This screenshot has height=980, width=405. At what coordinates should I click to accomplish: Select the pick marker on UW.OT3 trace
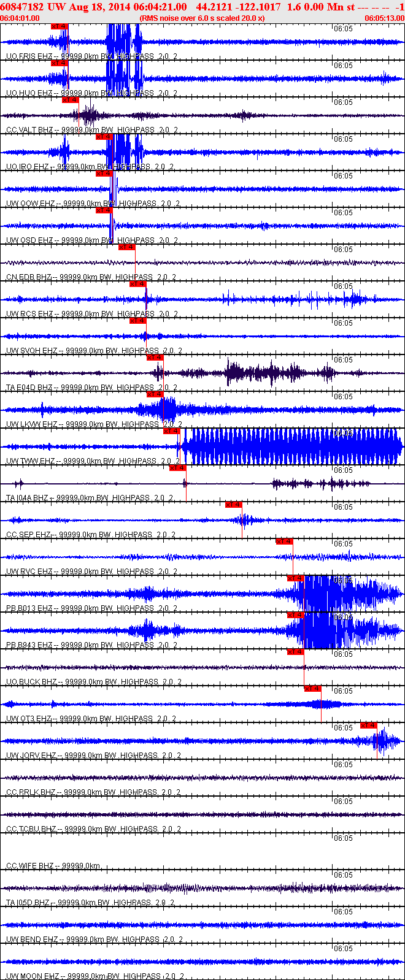pos(313,689)
